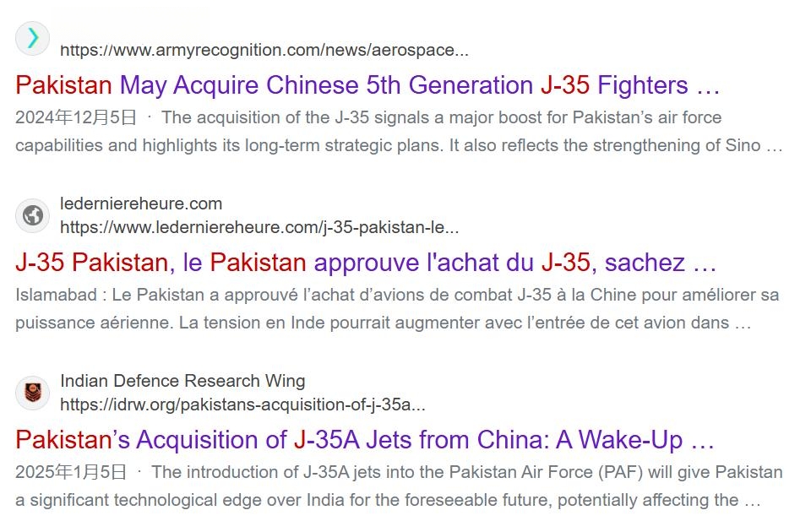Click snippet line starting 'puissance aérienne'

tap(384, 323)
